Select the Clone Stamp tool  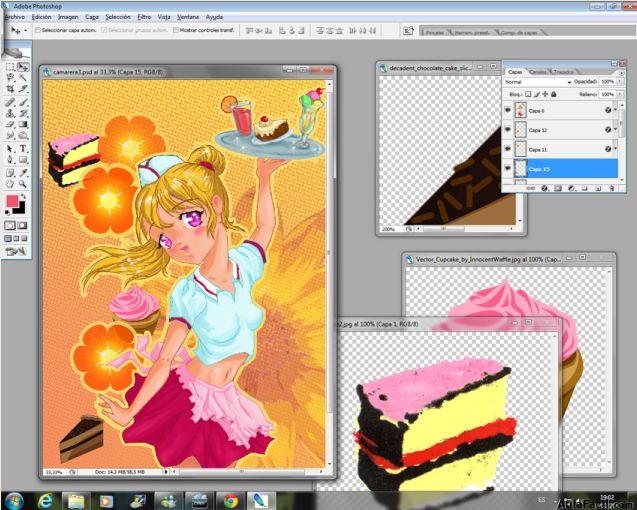[x=10, y=113]
